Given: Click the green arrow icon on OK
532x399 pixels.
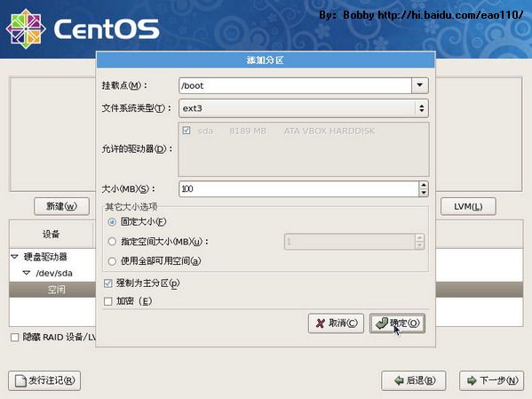Looking at the screenshot, I should pyautogui.click(x=382, y=323).
